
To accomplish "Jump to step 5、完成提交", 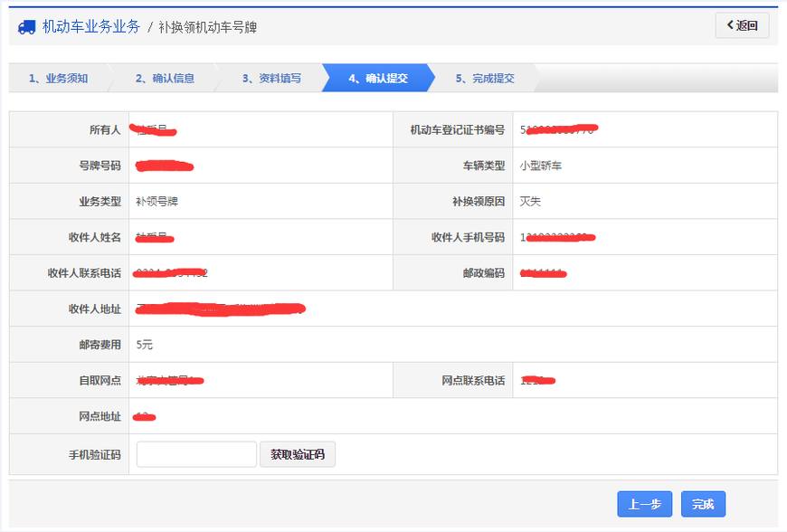I will point(485,79).
